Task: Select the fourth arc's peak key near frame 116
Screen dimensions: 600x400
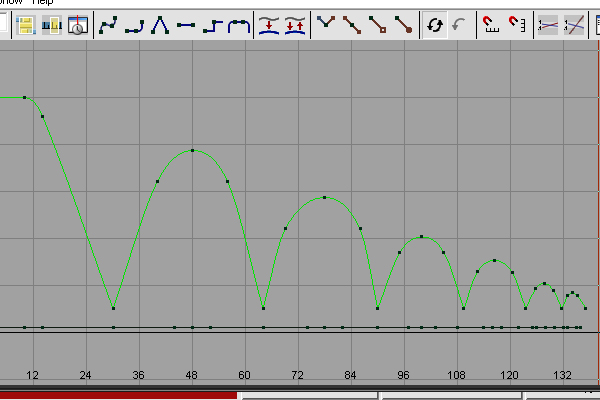Action: point(494,260)
